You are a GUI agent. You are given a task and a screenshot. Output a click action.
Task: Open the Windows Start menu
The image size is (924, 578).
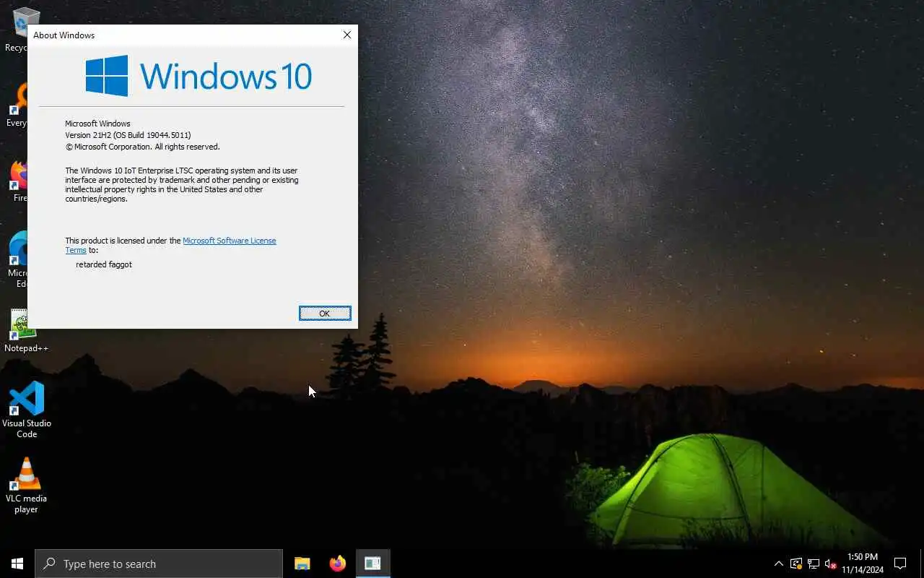click(17, 564)
